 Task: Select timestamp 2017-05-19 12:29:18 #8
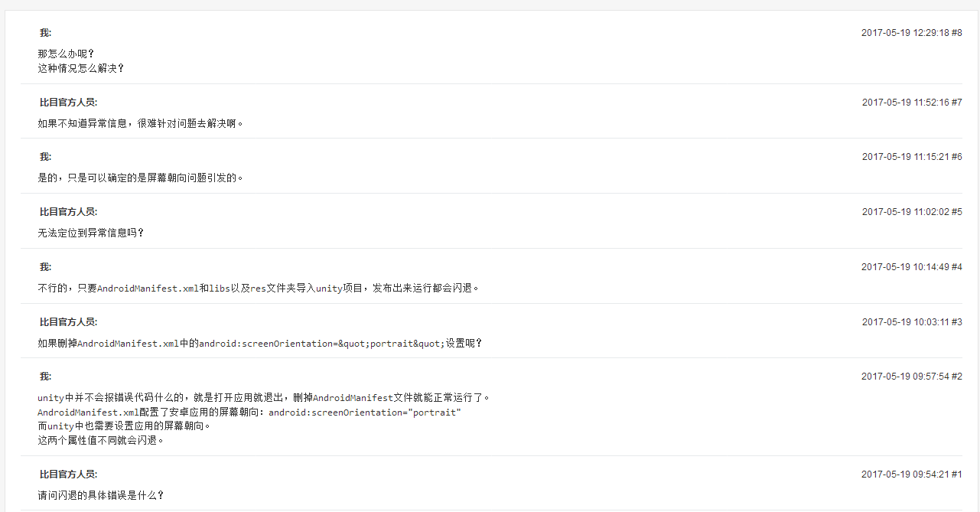click(x=911, y=33)
